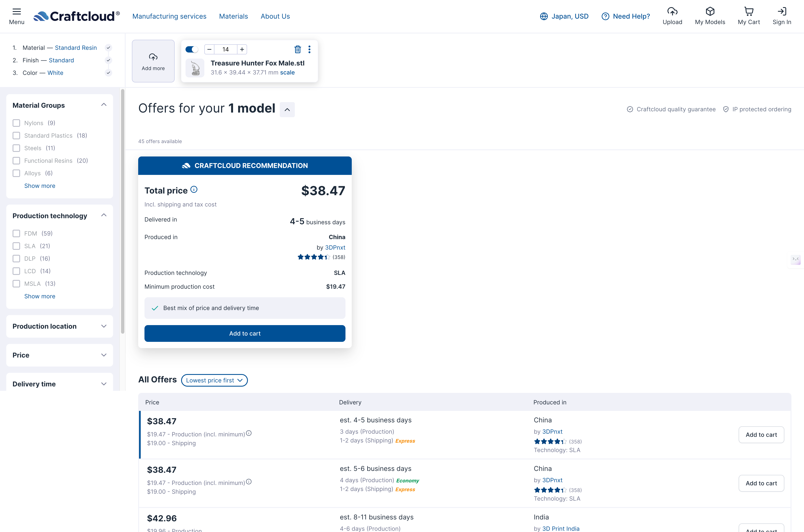Expand Production location filter
Screen dimensions: 804x532
[59, 326]
